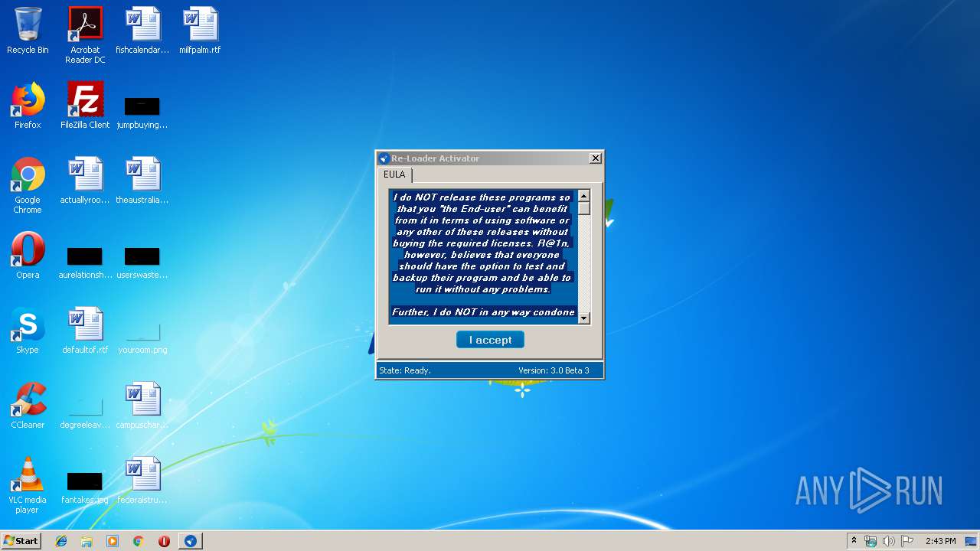Select theaustralia document icon
980x551 pixels.
[142, 181]
